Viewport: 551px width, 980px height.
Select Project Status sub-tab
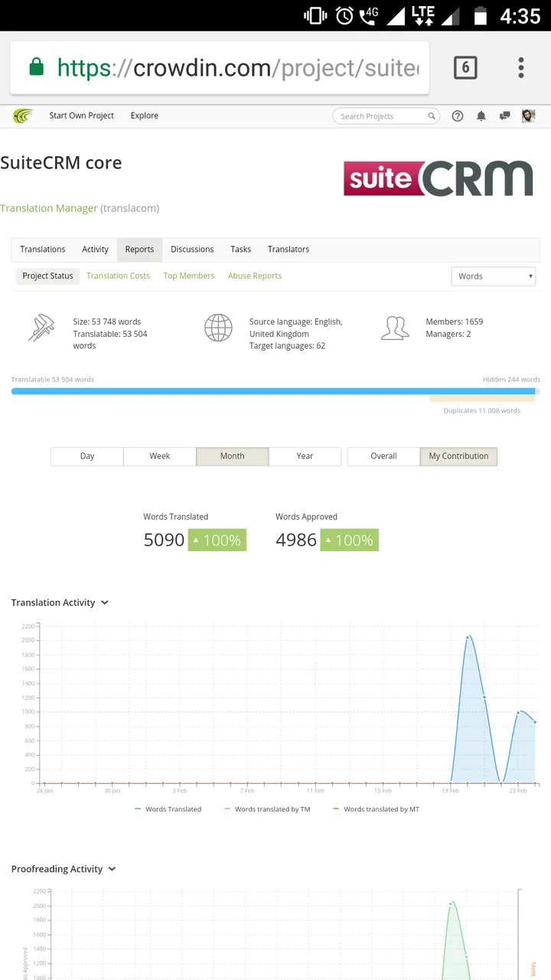[x=47, y=276]
